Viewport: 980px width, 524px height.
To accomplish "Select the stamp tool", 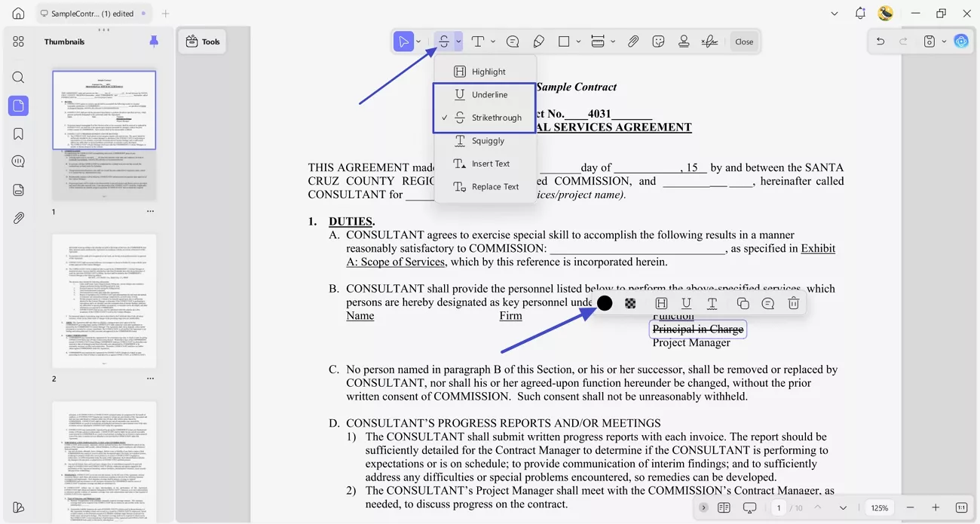I will 684,41.
